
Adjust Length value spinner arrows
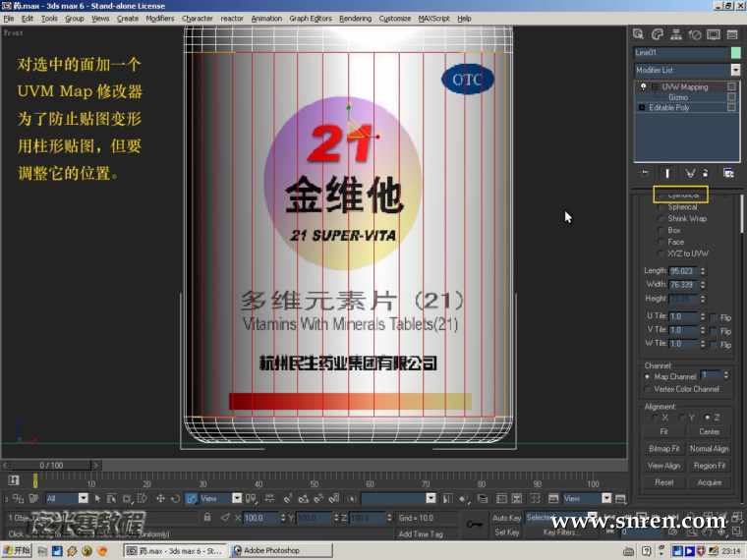coord(703,271)
